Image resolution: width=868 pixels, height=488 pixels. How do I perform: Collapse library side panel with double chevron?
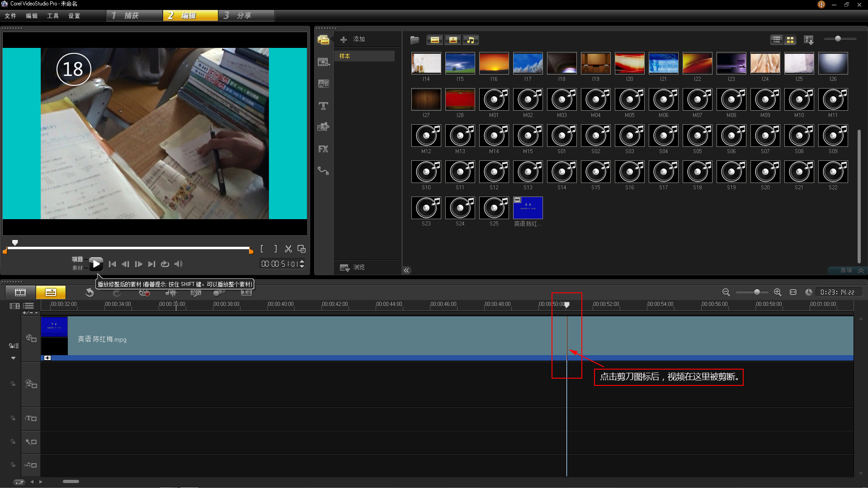406,270
